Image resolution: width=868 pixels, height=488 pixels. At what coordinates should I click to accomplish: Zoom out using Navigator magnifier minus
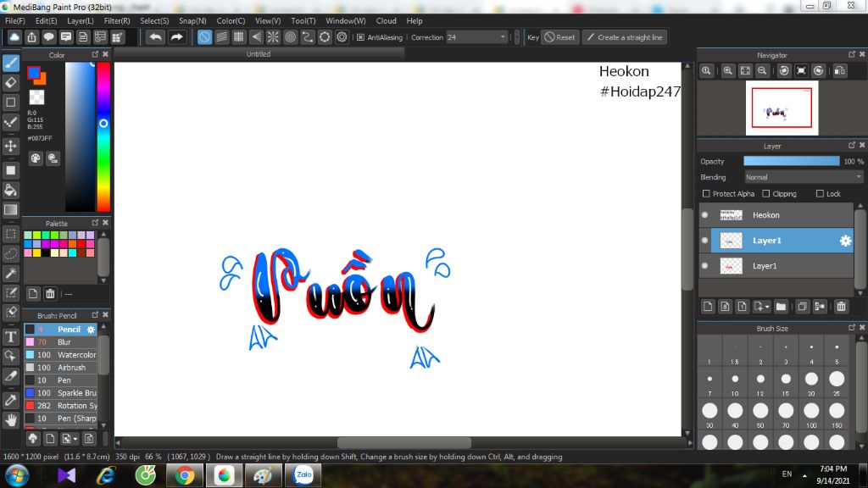click(x=762, y=71)
